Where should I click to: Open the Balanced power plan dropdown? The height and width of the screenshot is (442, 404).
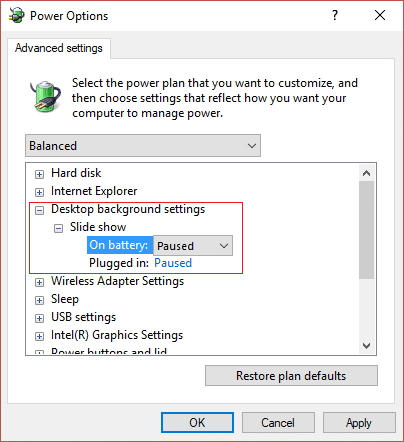tap(143, 146)
